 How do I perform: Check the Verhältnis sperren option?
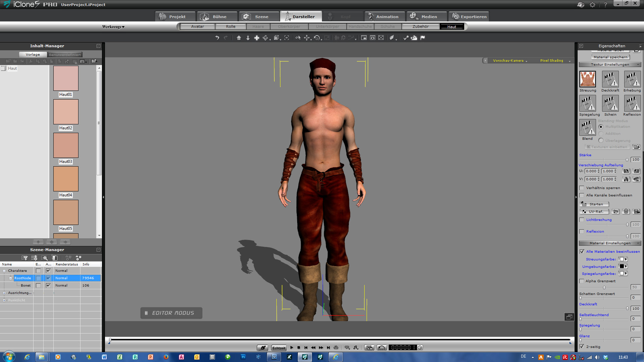pos(582,188)
